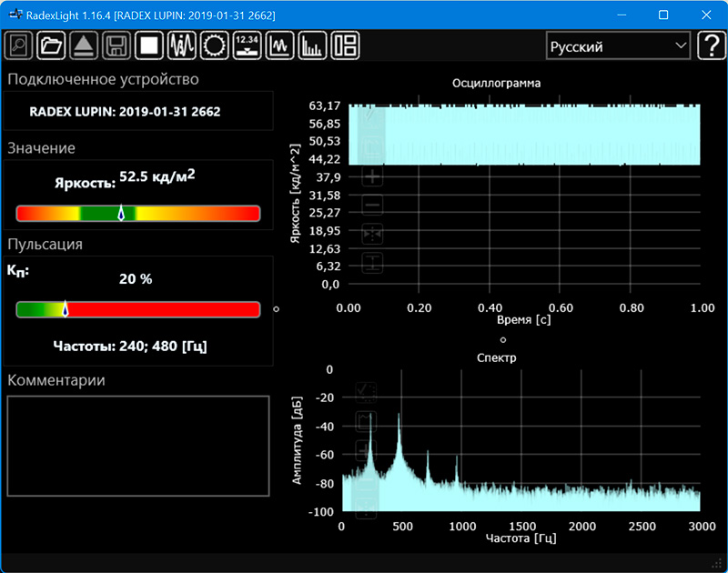Image resolution: width=728 pixels, height=573 pixels.
Task: Click the brightness gauge slider marker
Action: click(121, 213)
